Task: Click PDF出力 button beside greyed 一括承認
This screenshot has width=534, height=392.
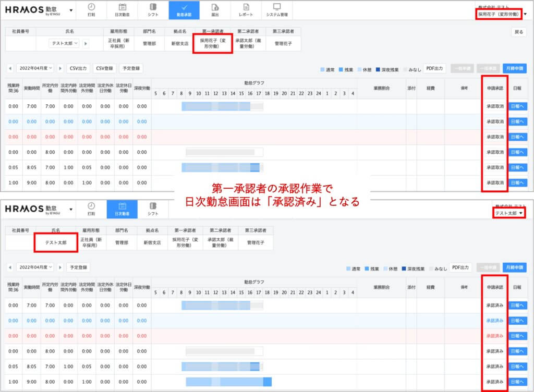Action: coord(434,68)
